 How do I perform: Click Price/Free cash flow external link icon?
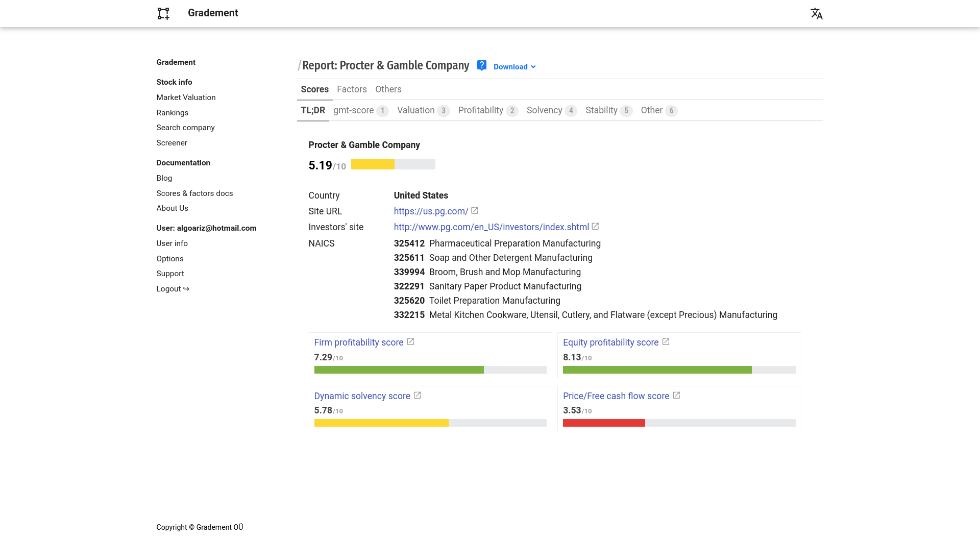point(676,396)
